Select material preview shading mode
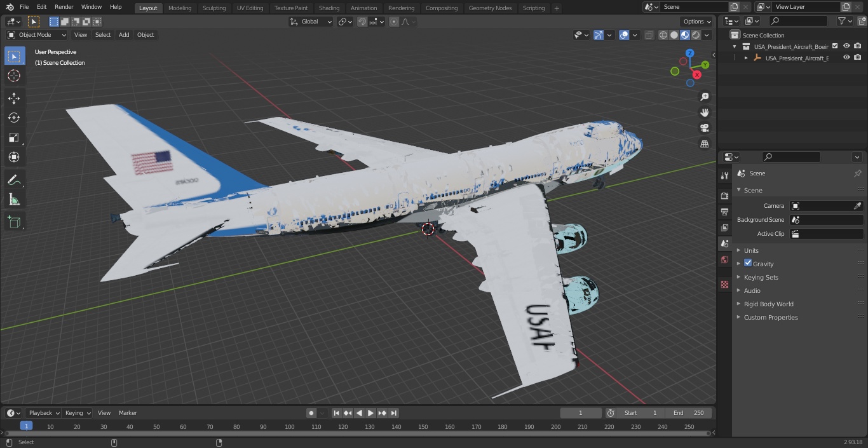 [x=685, y=35]
